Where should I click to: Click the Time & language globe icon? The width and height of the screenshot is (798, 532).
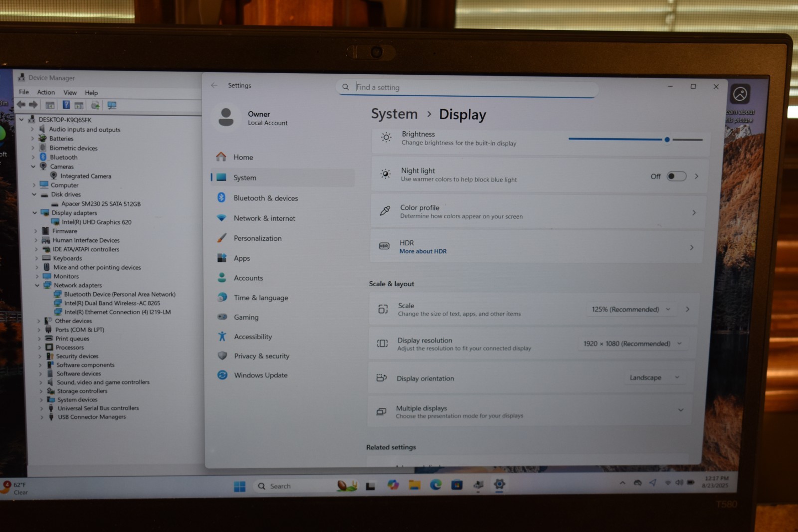pyautogui.click(x=222, y=297)
